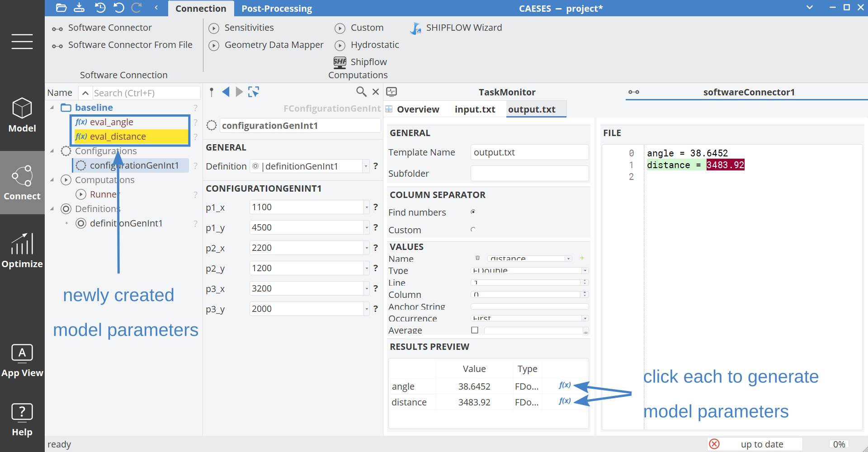Collapse the ribbon with the left chevron
The width and height of the screenshot is (868, 452).
point(156,8)
